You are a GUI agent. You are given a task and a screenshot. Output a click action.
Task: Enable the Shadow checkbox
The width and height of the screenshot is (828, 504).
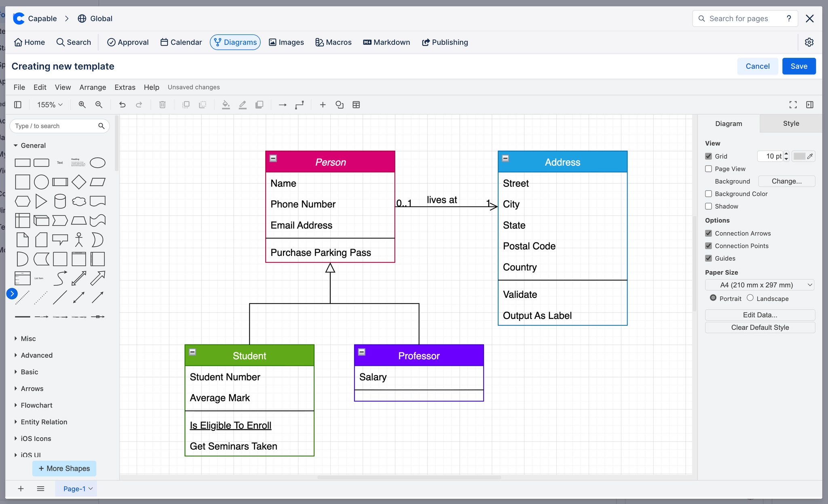tap(709, 206)
